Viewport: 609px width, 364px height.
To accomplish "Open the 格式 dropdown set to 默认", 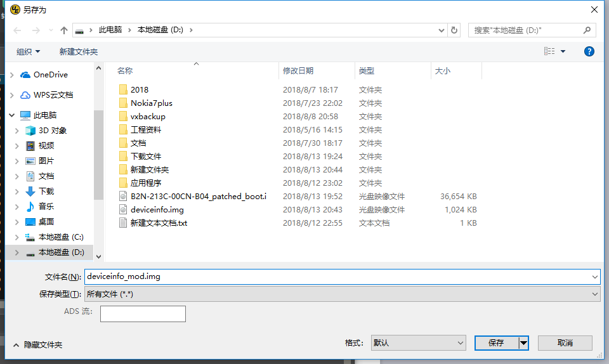I will point(419,342).
